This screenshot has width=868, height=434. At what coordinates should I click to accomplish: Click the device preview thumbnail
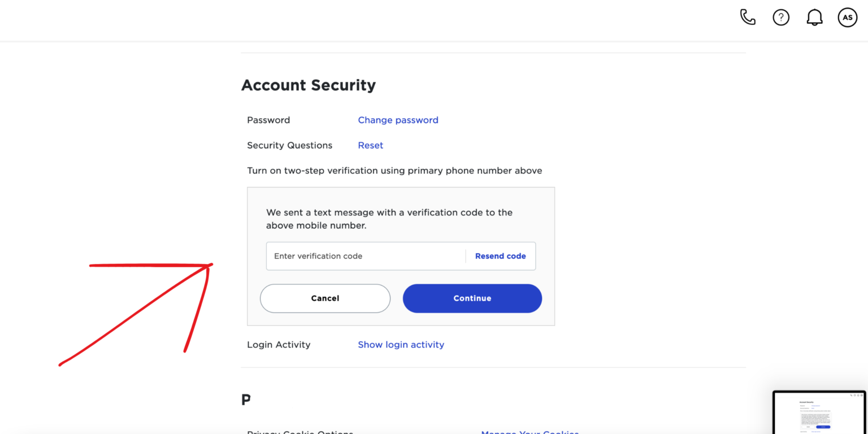coord(819,413)
